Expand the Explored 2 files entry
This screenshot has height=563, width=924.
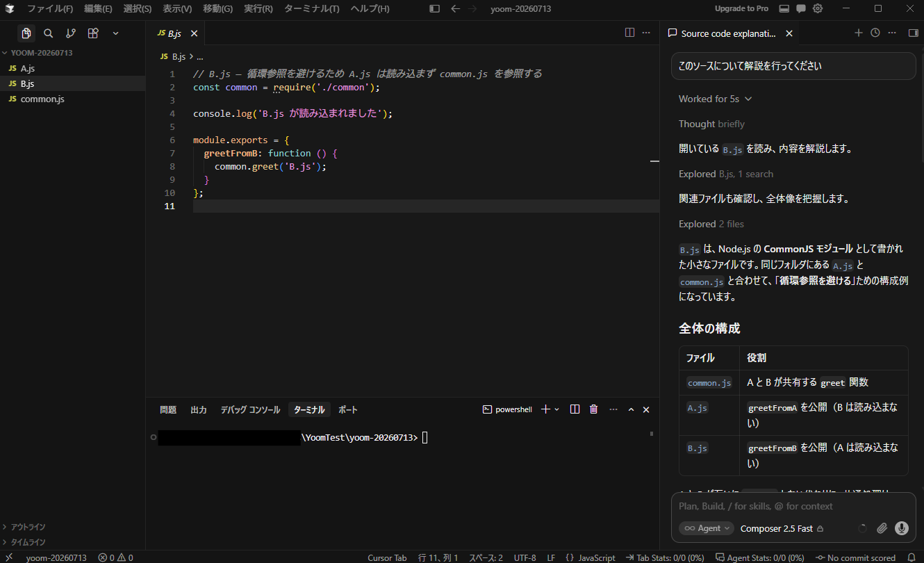tap(711, 224)
